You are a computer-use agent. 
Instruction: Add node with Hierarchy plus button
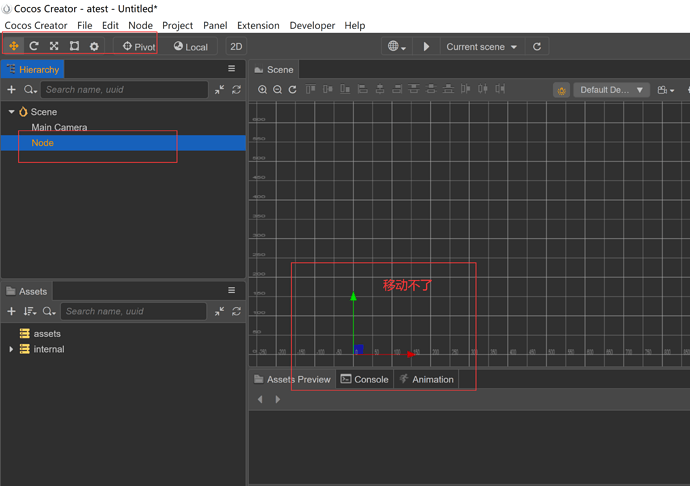click(x=11, y=89)
